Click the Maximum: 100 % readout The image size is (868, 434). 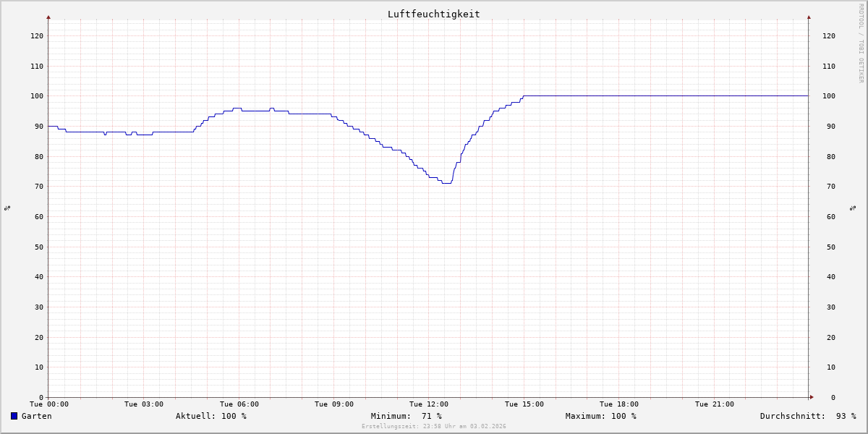pyautogui.click(x=600, y=416)
